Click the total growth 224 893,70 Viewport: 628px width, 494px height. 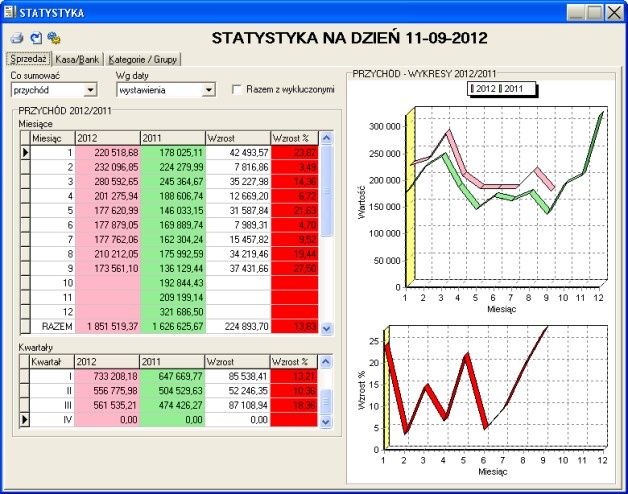tap(238, 326)
